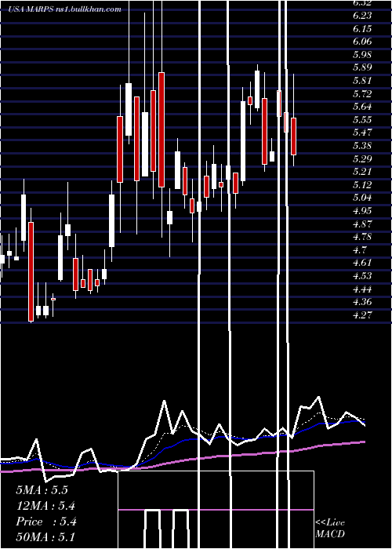Select the 4.53 price axis label
This screenshot has height=549, width=392.
click(x=362, y=276)
